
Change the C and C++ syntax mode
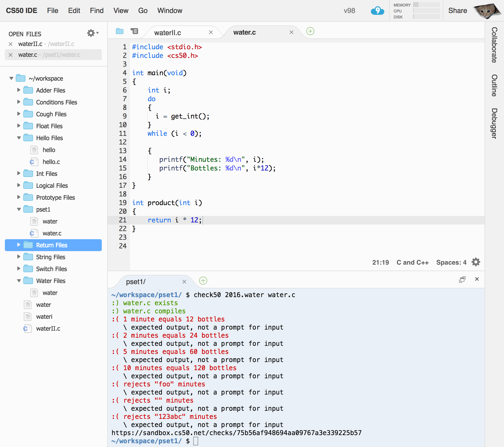(413, 262)
